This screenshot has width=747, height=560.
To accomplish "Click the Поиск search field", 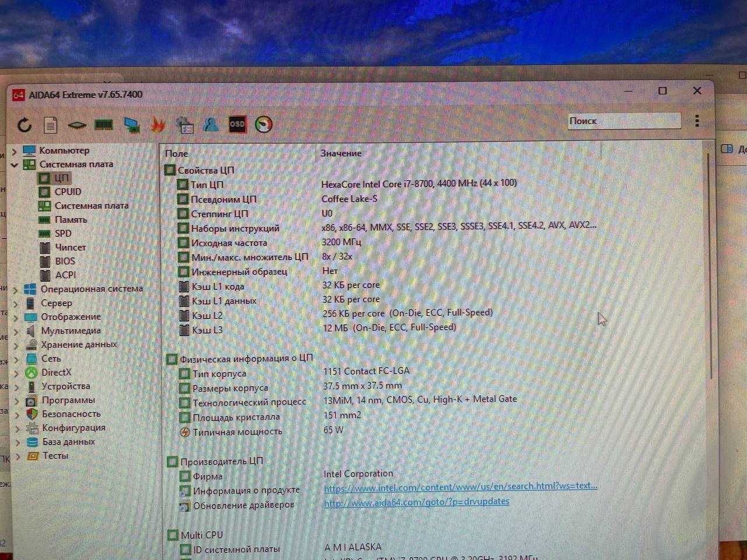I will tap(624, 121).
